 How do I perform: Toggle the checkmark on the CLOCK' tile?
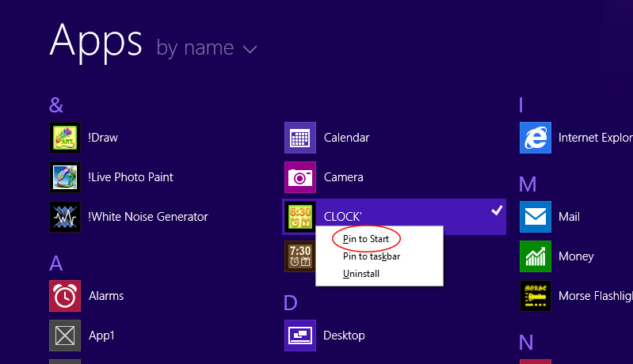[497, 210]
